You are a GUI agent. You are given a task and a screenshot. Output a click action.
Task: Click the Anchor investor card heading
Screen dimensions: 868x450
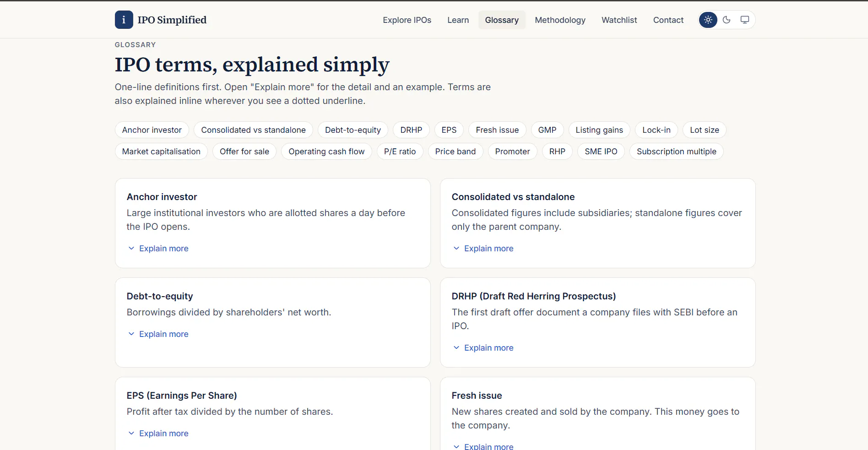click(162, 197)
